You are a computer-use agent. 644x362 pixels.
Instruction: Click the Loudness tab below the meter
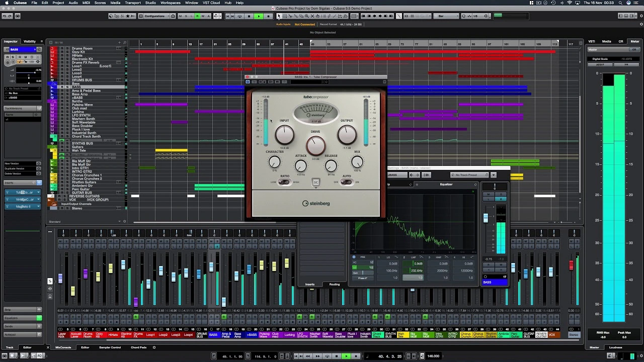pyautogui.click(x=615, y=347)
